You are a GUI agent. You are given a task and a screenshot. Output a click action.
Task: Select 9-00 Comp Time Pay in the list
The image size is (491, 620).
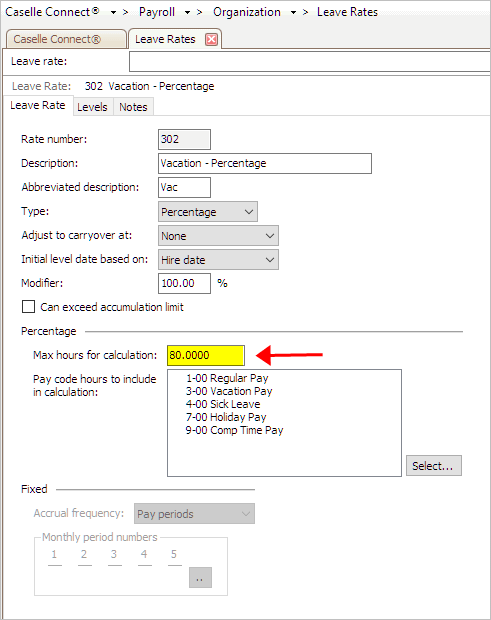(x=234, y=430)
